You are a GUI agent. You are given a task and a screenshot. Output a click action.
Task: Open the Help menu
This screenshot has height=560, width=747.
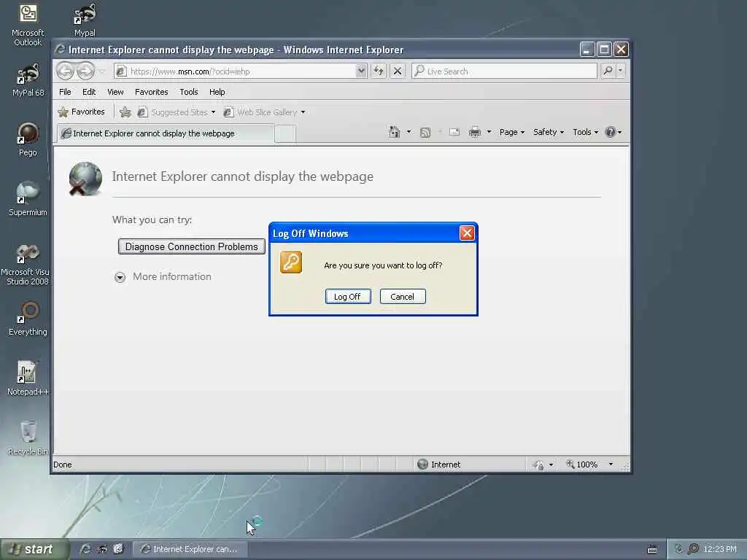coord(217,92)
